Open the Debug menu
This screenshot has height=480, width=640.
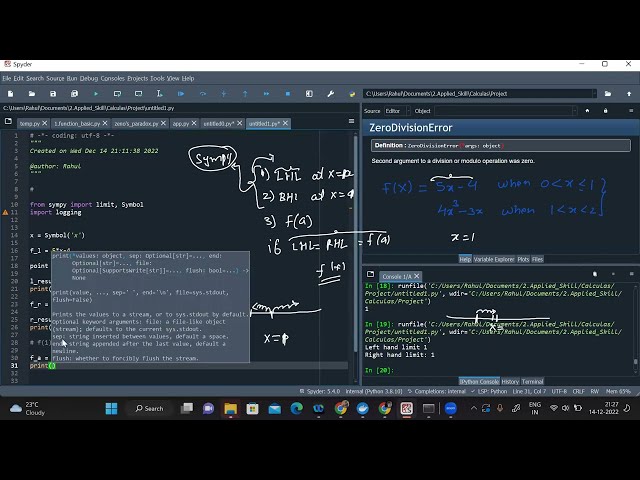89,78
